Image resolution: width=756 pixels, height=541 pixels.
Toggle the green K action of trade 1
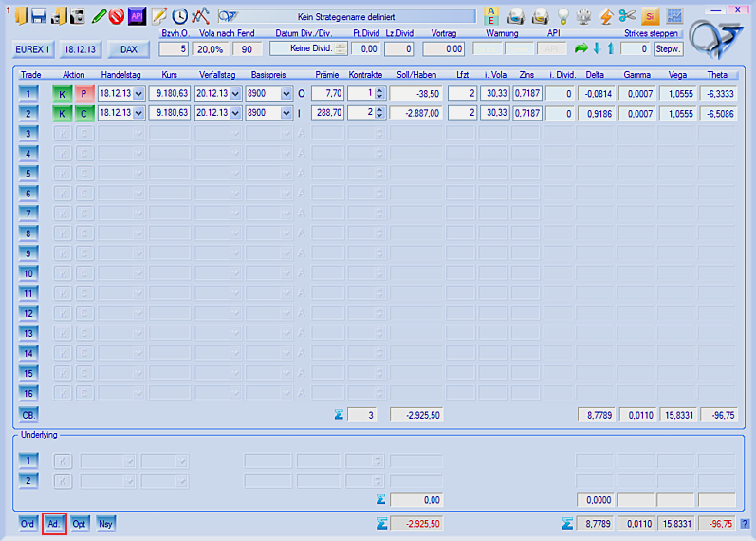pos(63,94)
